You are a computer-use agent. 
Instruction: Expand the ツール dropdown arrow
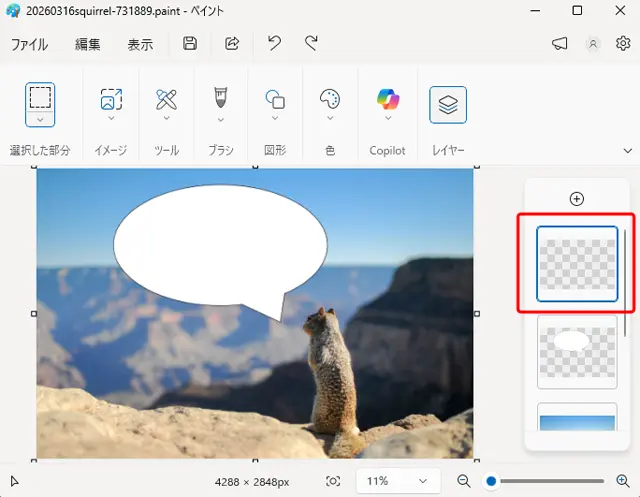(167, 118)
